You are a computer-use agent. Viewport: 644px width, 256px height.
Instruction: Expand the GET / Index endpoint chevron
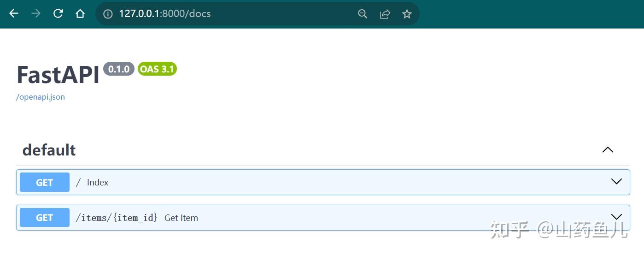pos(616,182)
